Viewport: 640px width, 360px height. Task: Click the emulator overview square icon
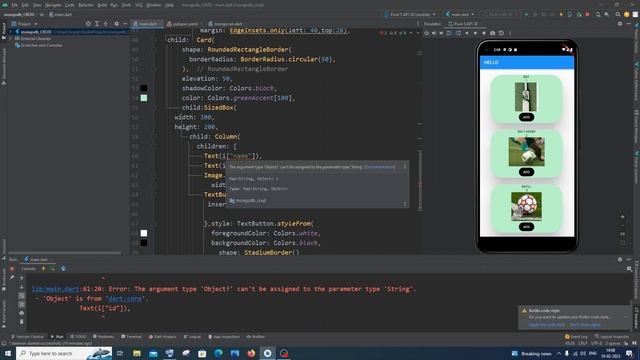pos(484,33)
